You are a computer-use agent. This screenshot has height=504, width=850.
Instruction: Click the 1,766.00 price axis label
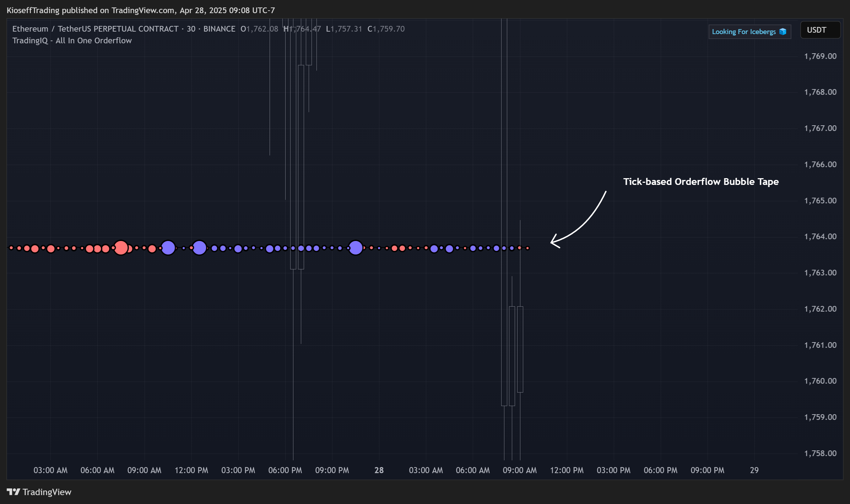(x=820, y=164)
